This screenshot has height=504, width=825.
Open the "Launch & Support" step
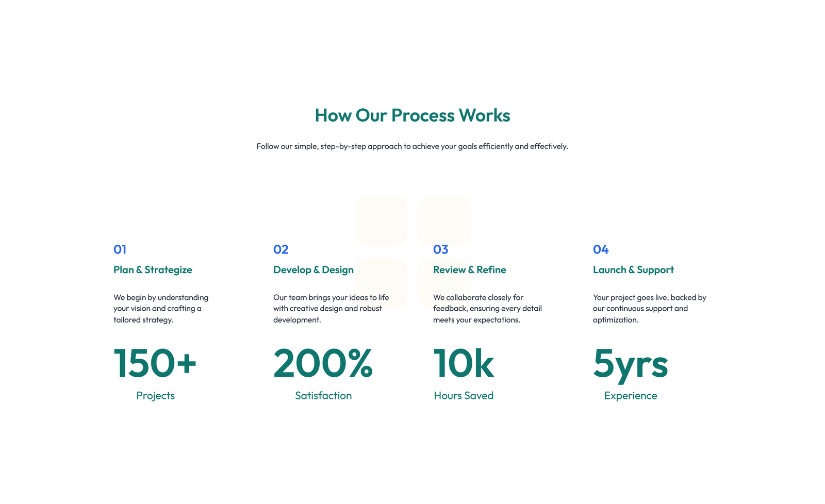[633, 270]
